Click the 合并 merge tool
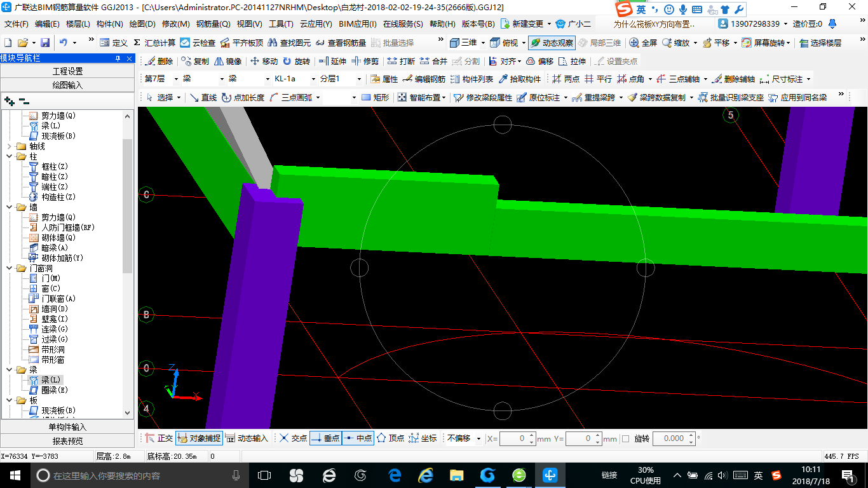This screenshot has width=868, height=488. 433,62
